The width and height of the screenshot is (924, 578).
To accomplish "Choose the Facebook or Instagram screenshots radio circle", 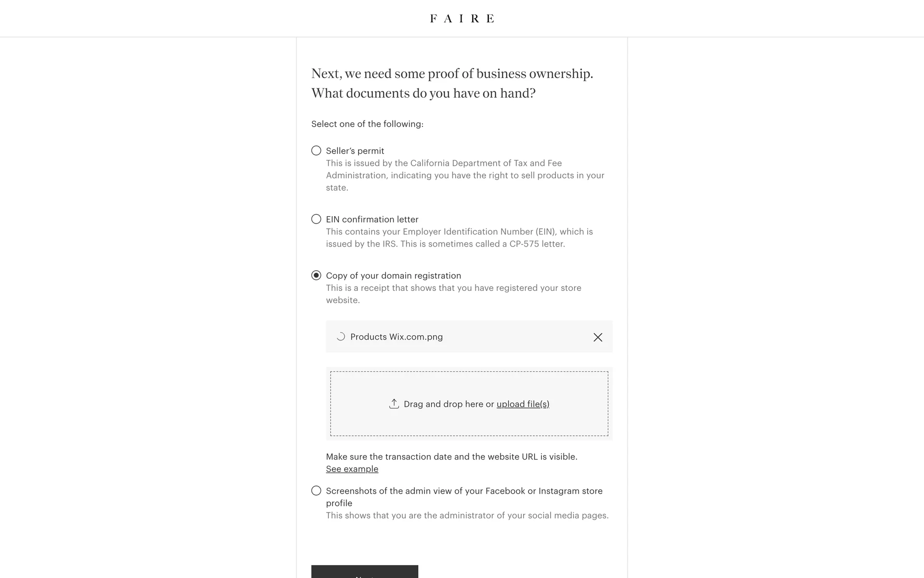I will click(316, 491).
